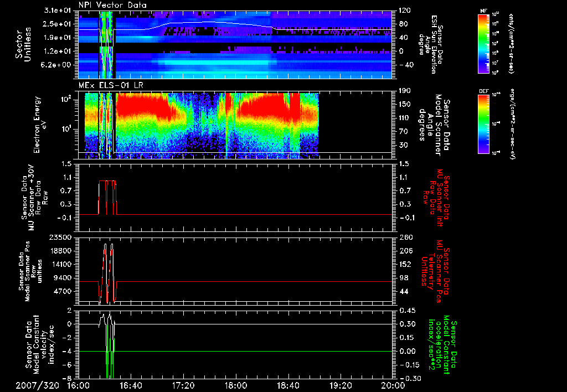The width and height of the screenshot is (567, 392).
Task: Click the '1.9e+01' sector tick value
Action: click(x=57, y=38)
